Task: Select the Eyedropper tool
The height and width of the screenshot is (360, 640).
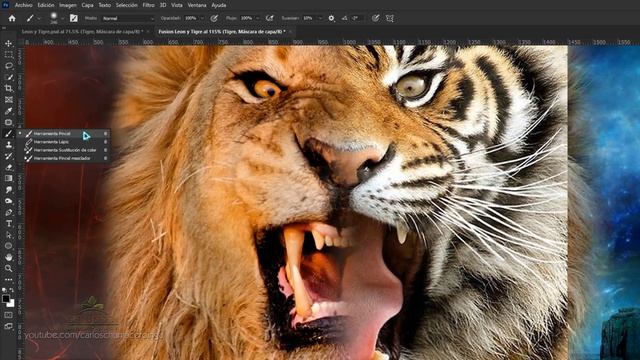Action: tap(9, 111)
